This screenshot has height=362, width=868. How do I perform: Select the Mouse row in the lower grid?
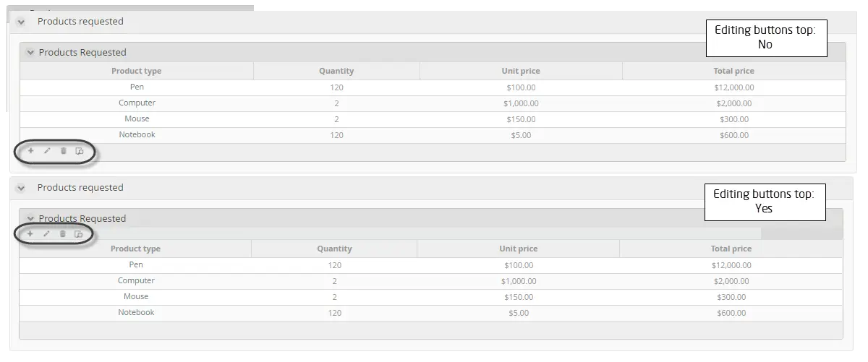pos(430,297)
